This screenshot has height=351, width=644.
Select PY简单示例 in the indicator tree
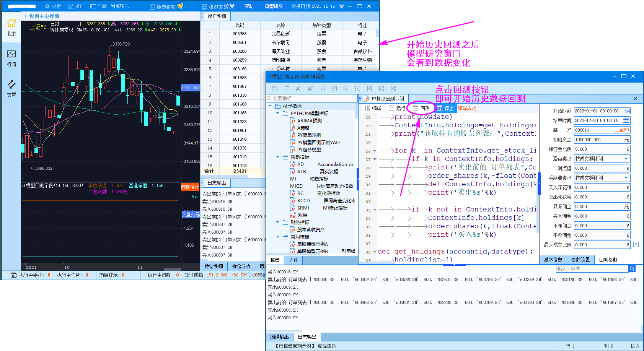(306, 135)
